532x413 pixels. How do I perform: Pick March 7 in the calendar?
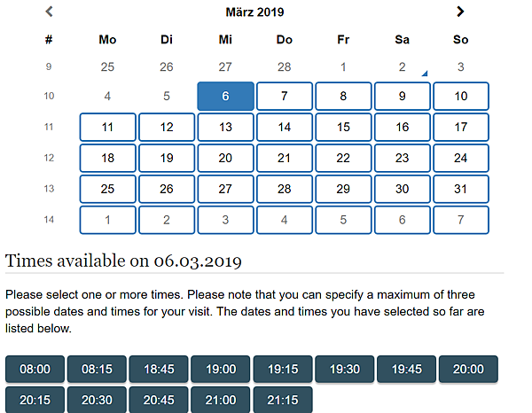coord(284,97)
